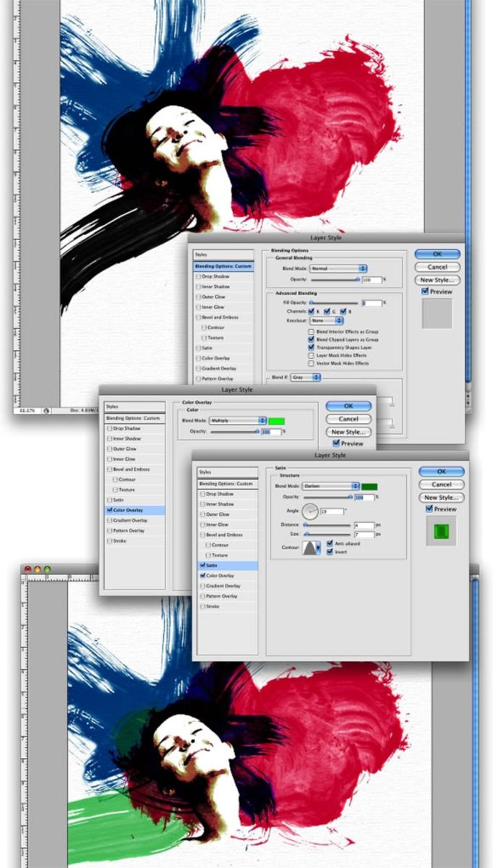Open the Blend If Gray dropdown
Screen dimensions: 493x868
(x=306, y=377)
